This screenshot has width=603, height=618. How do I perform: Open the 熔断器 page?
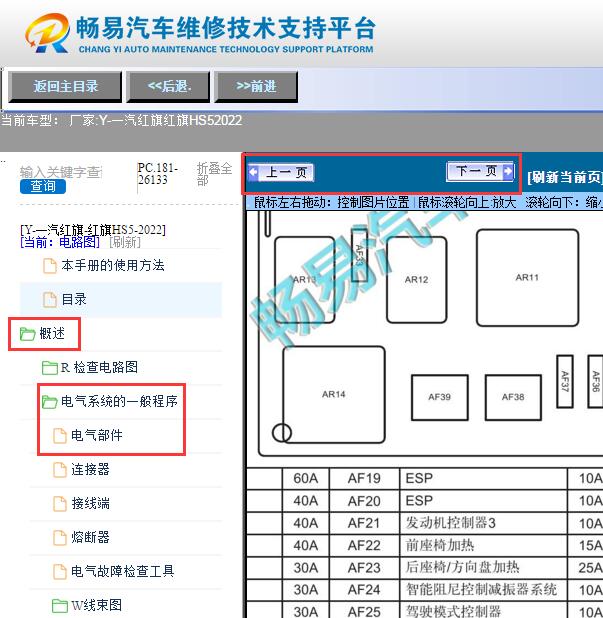(x=90, y=537)
